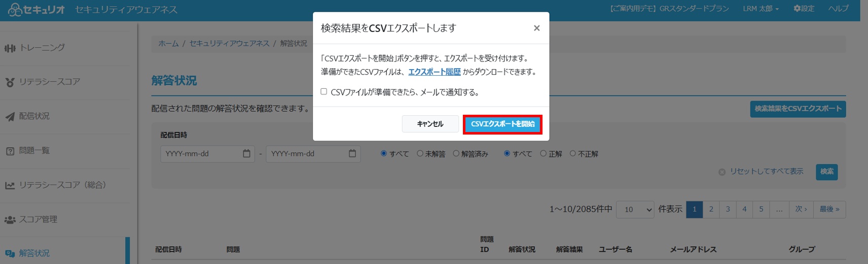Select the 未解答 radio button
Viewport: 868px width, 264px height.
point(420,153)
